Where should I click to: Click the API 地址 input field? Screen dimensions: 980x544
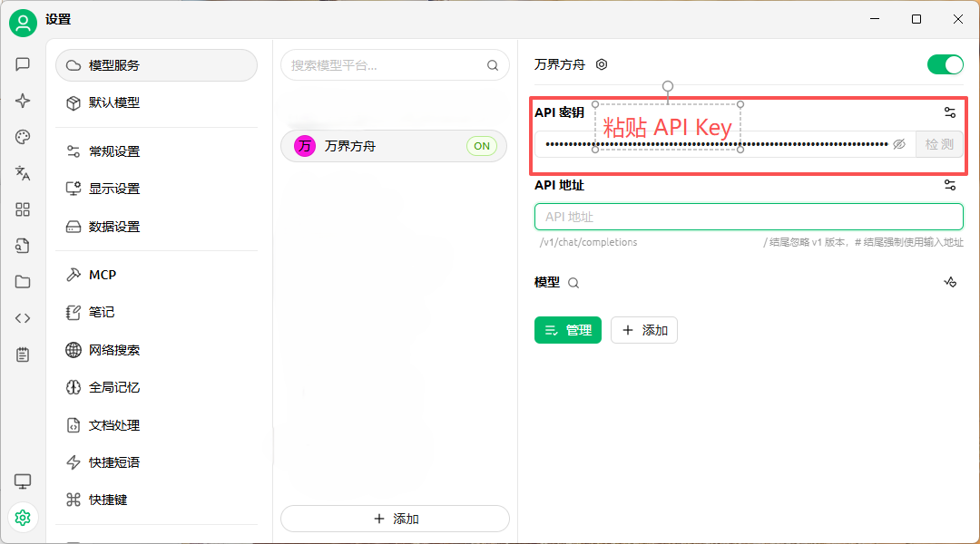(749, 217)
